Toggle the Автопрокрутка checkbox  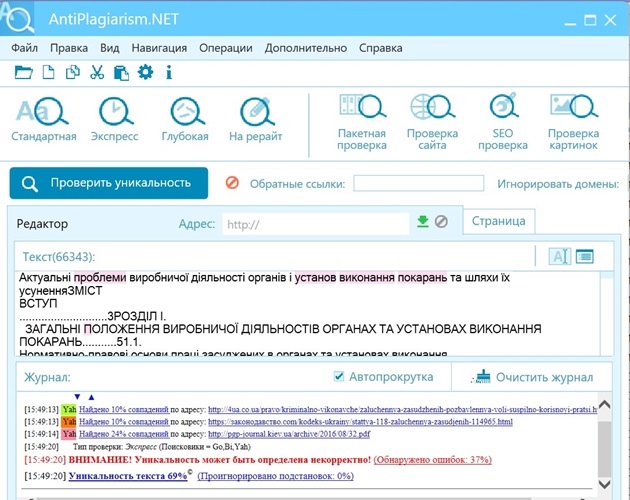[339, 376]
